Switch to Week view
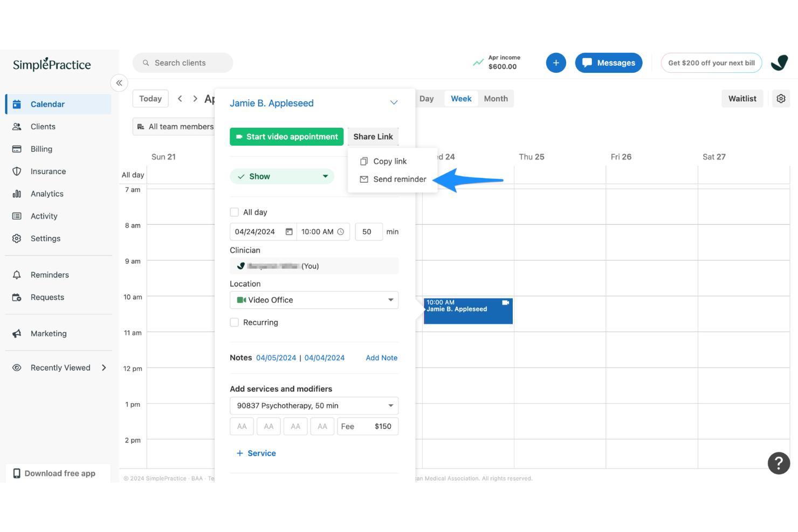This screenshot has width=798, height=532. click(x=461, y=99)
